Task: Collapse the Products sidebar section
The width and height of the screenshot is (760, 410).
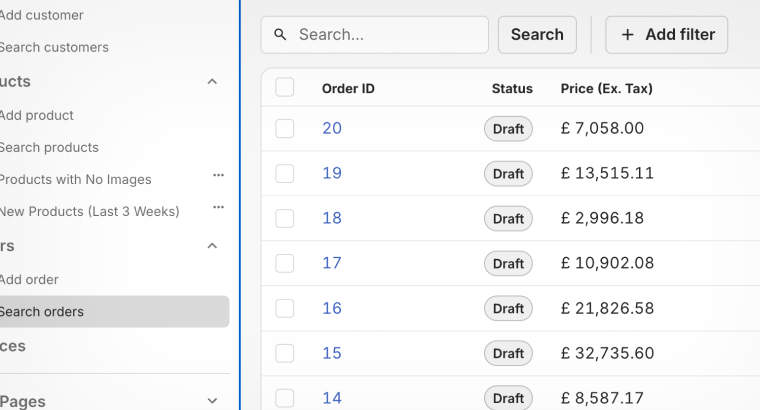Action: point(212,82)
